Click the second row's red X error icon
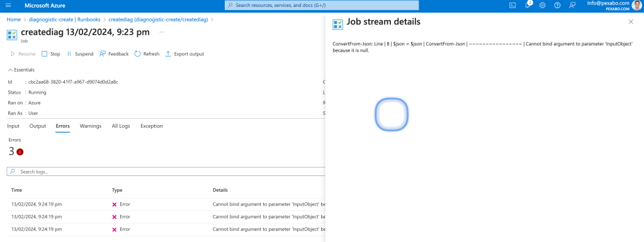The height and width of the screenshot is (242, 644). point(115,217)
